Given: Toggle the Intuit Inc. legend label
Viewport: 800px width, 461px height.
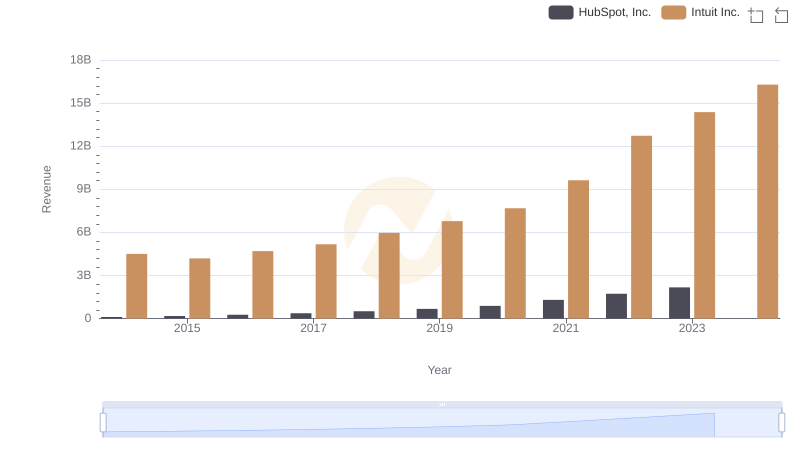Looking at the screenshot, I should [715, 12].
